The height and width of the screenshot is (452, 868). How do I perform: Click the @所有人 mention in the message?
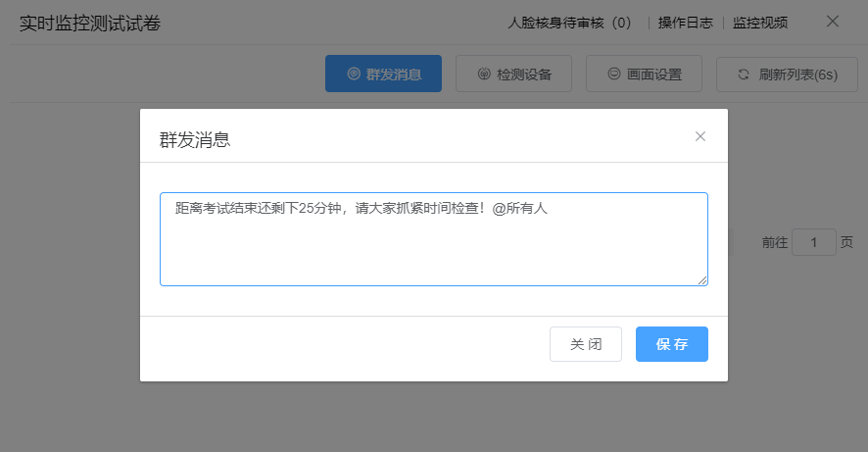tap(525, 208)
